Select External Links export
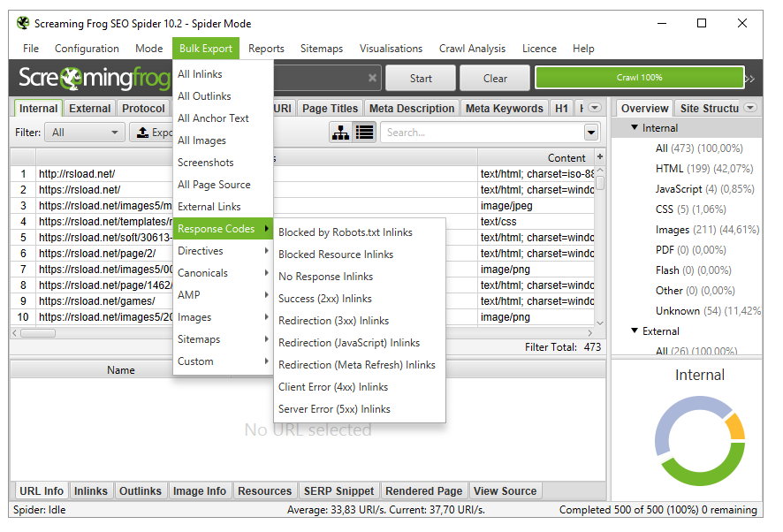The height and width of the screenshot is (532, 783). pyautogui.click(x=224, y=206)
